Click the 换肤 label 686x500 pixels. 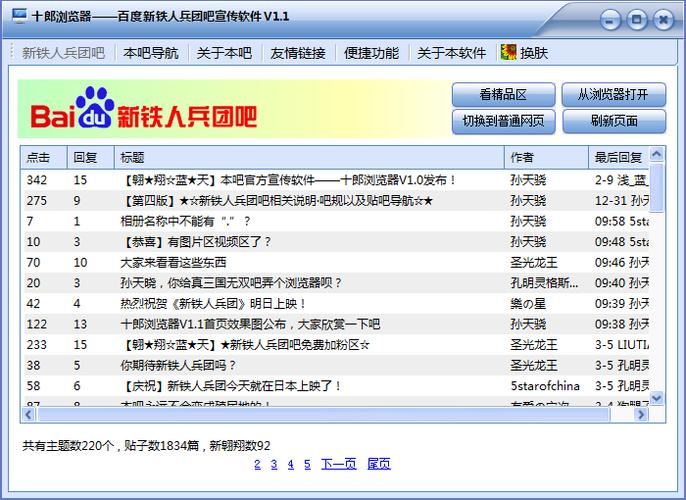tap(534, 53)
